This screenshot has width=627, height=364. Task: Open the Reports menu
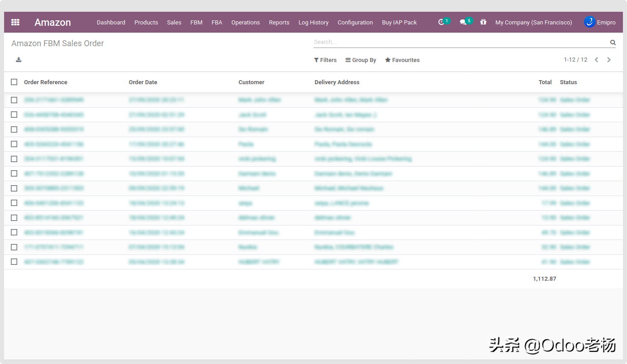(279, 22)
